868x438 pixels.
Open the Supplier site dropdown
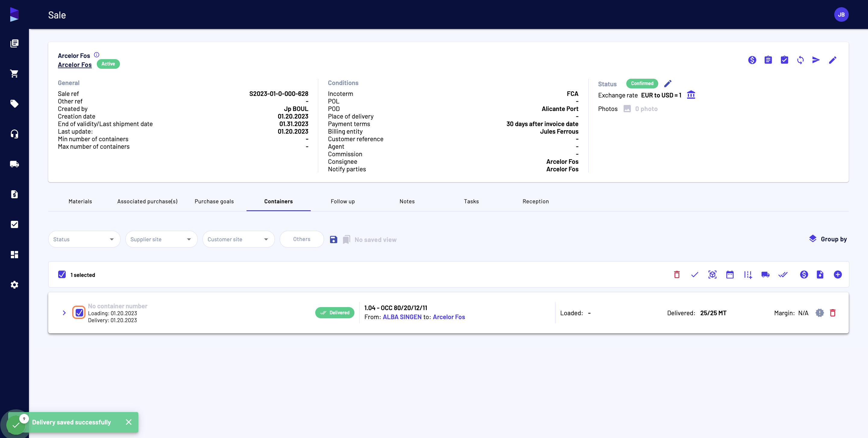click(x=162, y=239)
